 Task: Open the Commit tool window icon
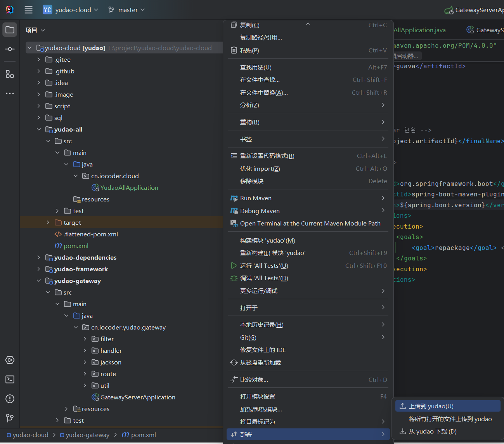click(10, 49)
